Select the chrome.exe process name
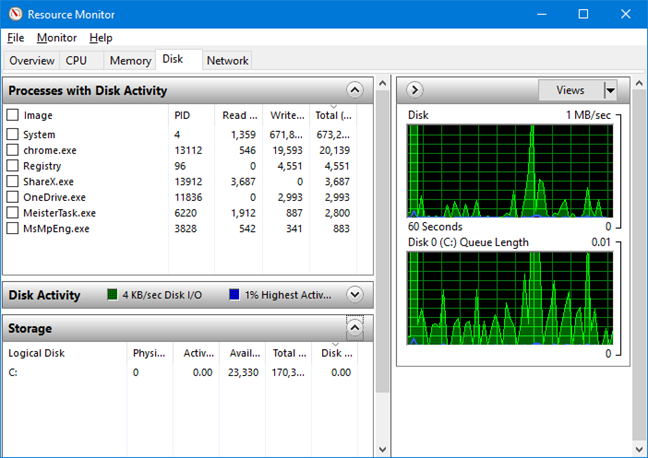648x458 pixels. click(50, 150)
